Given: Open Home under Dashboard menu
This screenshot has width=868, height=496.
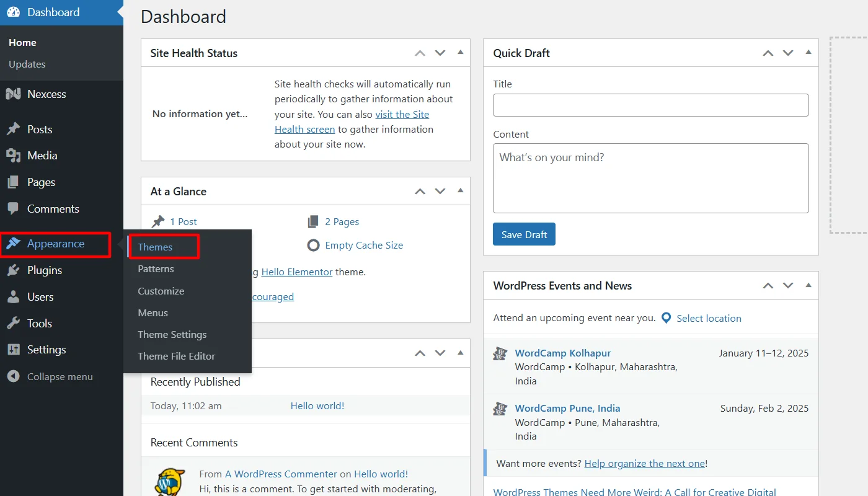Looking at the screenshot, I should (x=22, y=42).
